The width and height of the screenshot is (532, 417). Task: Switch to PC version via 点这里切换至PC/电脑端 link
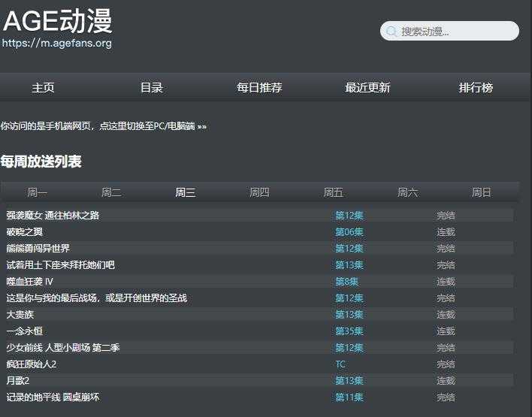point(153,126)
